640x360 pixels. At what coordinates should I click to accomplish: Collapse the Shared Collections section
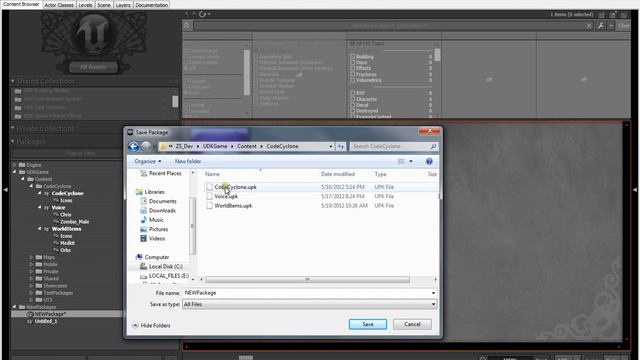point(13,81)
